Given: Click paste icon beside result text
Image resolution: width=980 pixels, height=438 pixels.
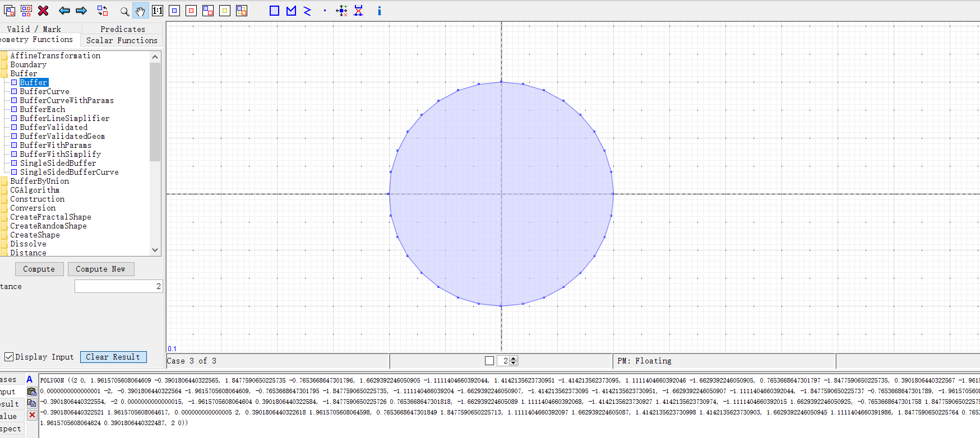Looking at the screenshot, I should pos(32,392).
